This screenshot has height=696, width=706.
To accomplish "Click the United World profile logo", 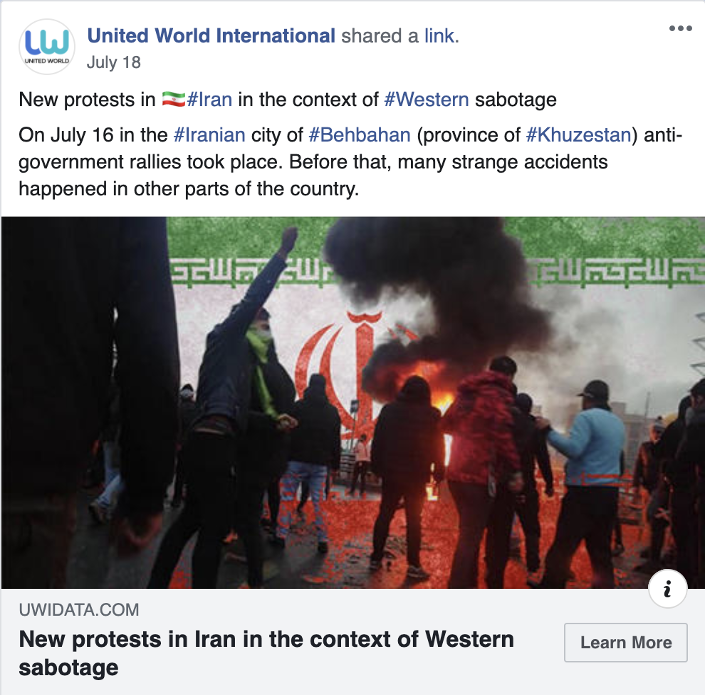I will click(47, 47).
